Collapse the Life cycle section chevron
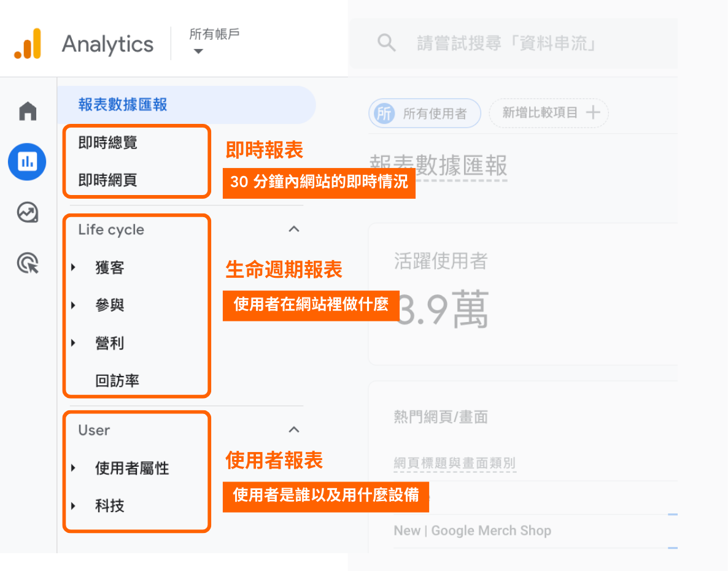728x571 pixels. click(294, 229)
